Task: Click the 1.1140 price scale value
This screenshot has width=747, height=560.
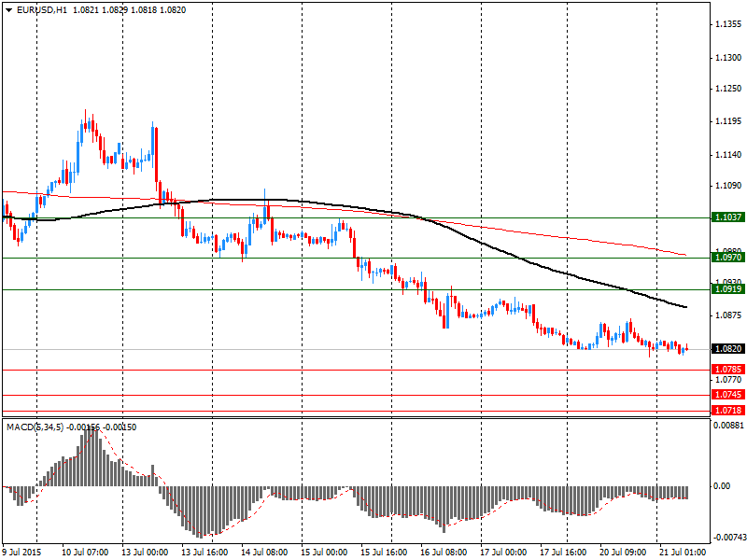Action: (728, 155)
